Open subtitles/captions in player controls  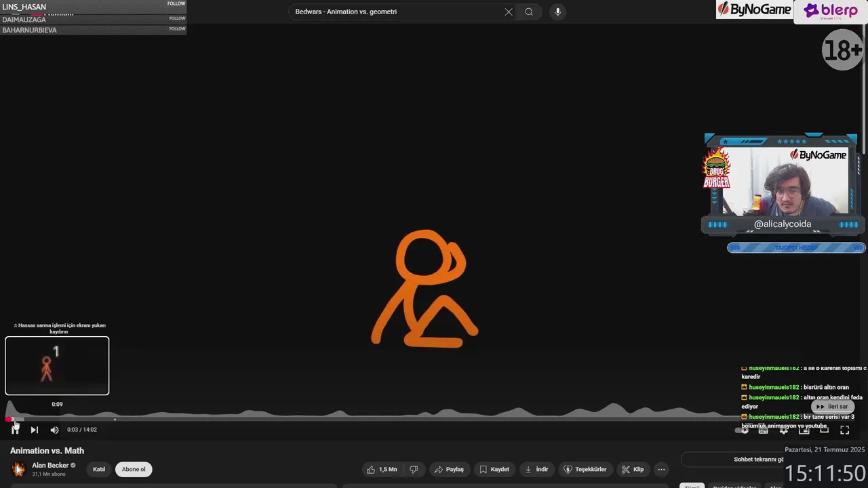pos(764,430)
